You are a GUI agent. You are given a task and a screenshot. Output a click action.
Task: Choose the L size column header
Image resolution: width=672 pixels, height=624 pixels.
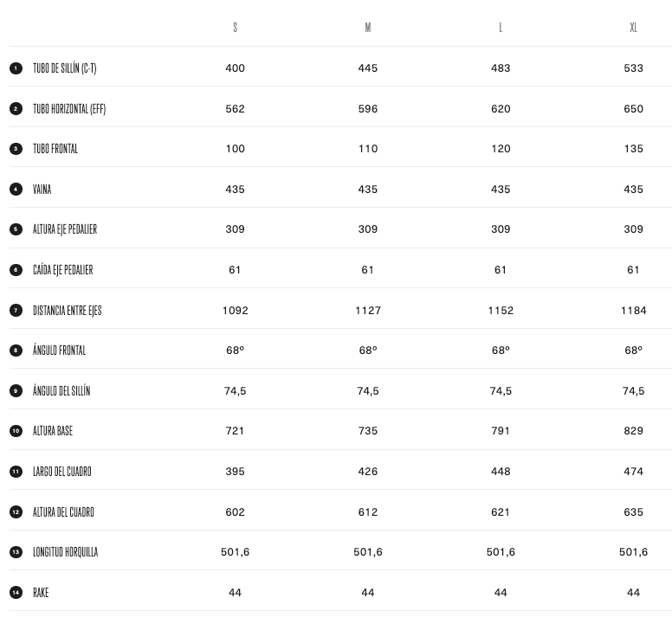pos(501,28)
